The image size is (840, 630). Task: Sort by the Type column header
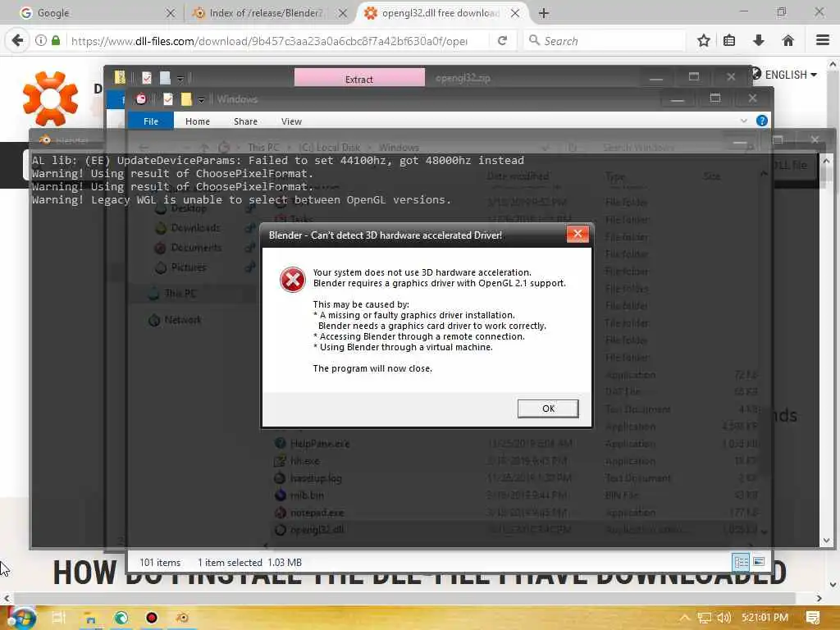pyautogui.click(x=614, y=176)
